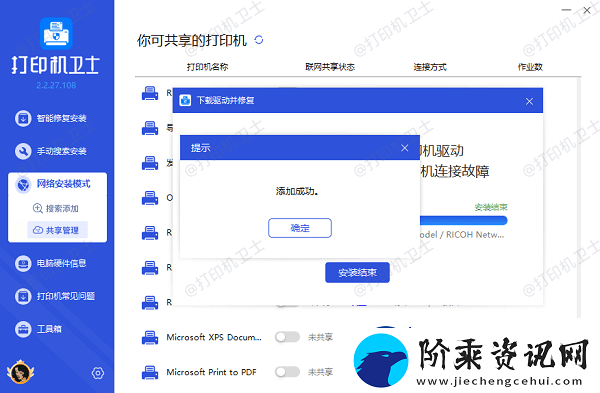Open 手动搜索安装 in the sidebar
Screen dimensions: 600x393
point(51,151)
